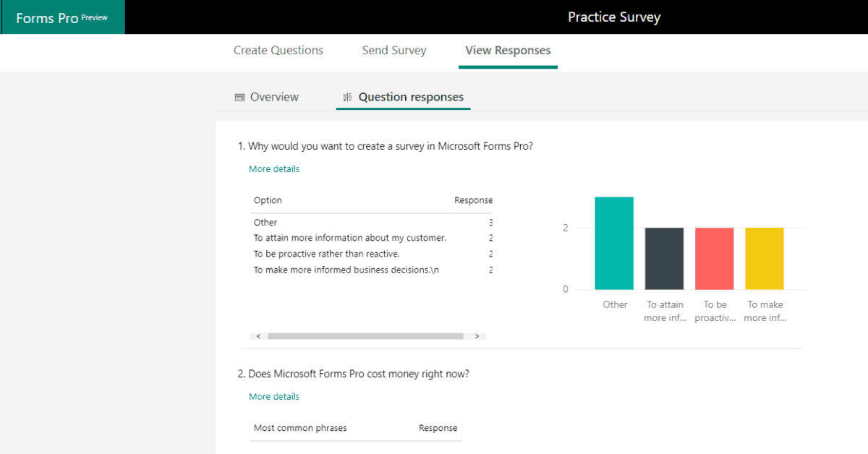The image size is (868, 454).
Task: Click the right scroll arrow of table scrollbar
Action: pyautogui.click(x=476, y=336)
